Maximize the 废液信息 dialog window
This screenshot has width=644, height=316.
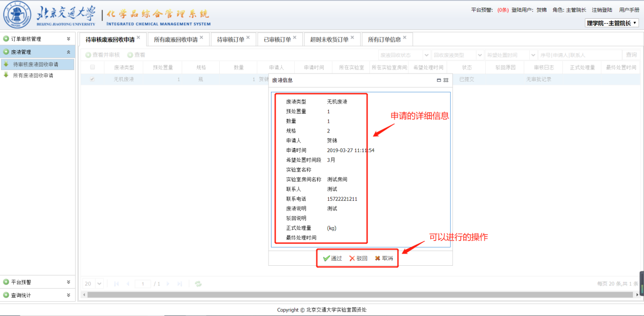click(438, 80)
